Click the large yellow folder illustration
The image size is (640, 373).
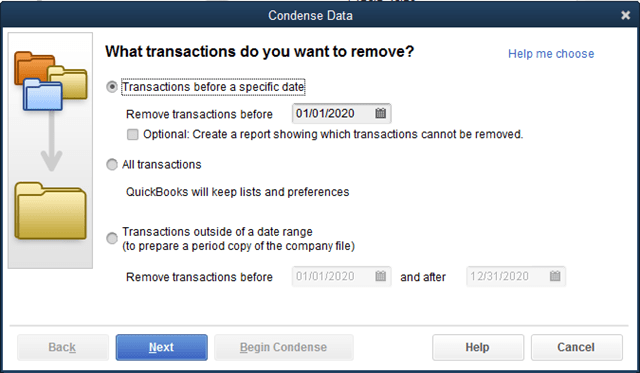click(x=51, y=211)
